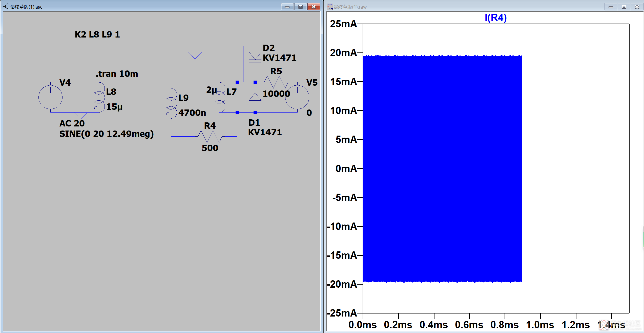This screenshot has height=333, width=644.
Task: Maximize the waveform .raw window
Action: (x=624, y=7)
